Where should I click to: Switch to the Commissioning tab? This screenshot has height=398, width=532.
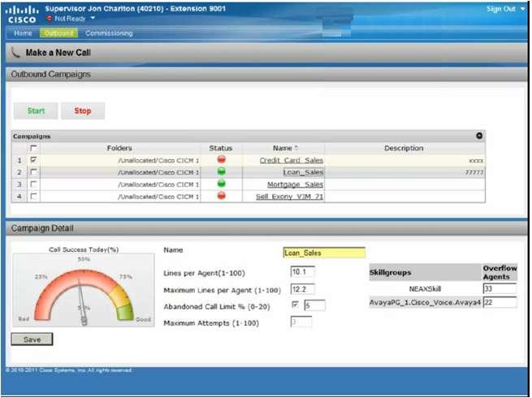(109, 33)
